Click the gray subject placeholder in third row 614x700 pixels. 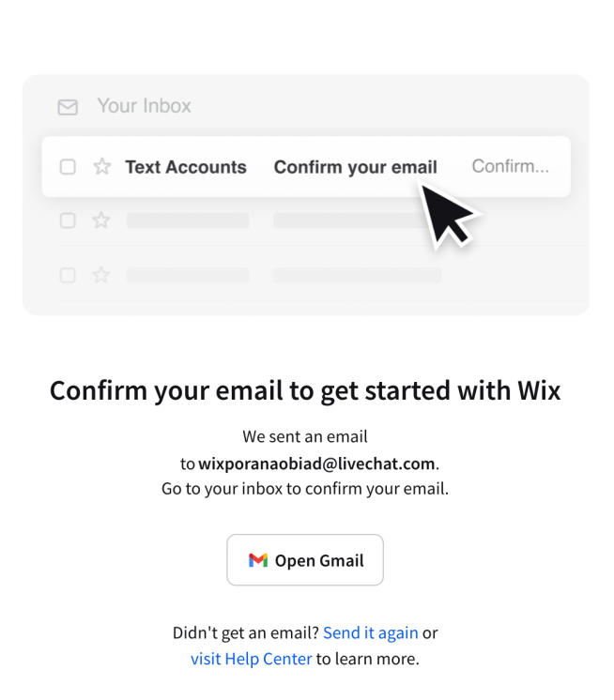[x=358, y=275]
